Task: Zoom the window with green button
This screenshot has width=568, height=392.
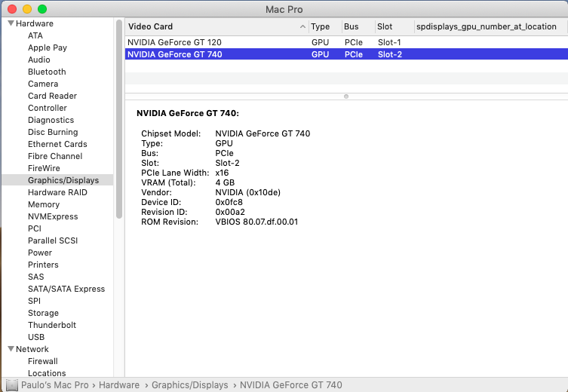Action: coord(42,9)
